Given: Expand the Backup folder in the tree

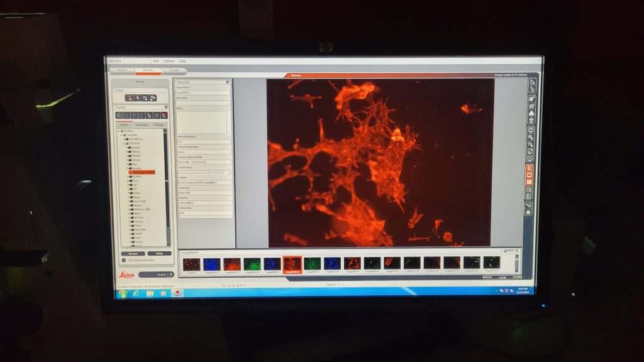Looking at the screenshot, I should (x=127, y=168).
